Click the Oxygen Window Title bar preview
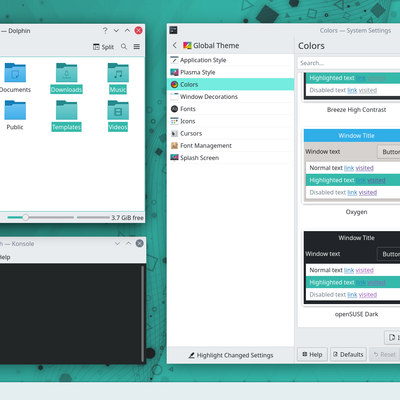The height and width of the screenshot is (400, 400). pyautogui.click(x=352, y=136)
